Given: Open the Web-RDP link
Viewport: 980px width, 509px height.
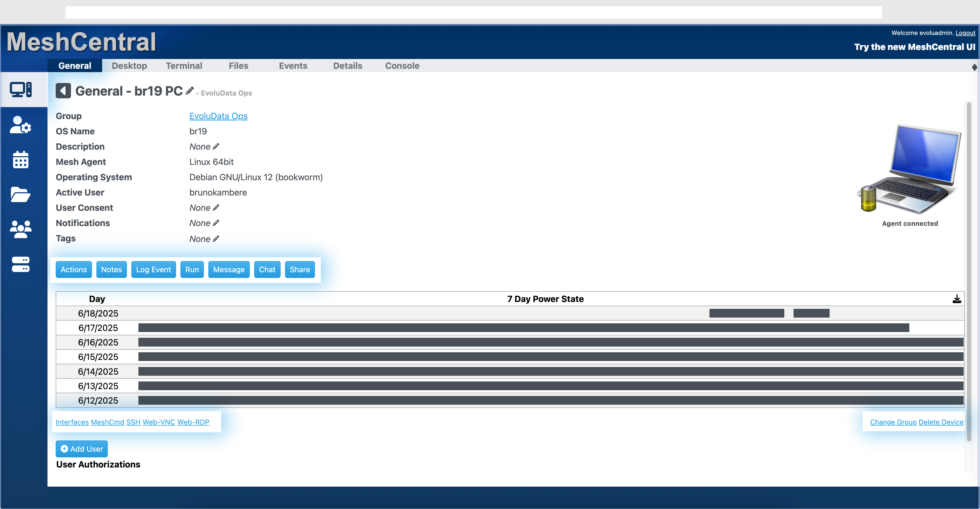Looking at the screenshot, I should click(x=193, y=422).
